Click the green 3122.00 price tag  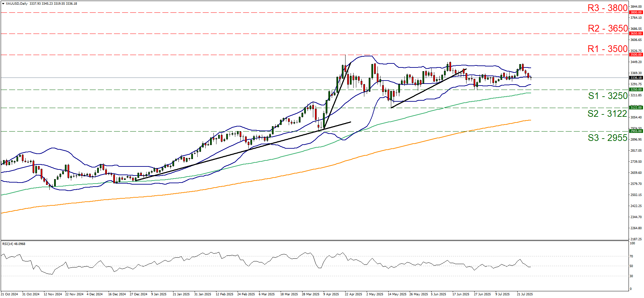coord(636,108)
